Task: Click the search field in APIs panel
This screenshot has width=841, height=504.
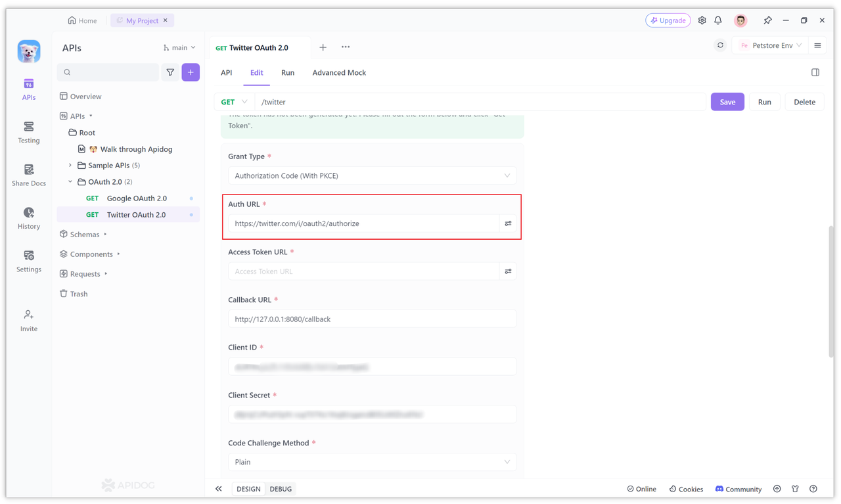Action: pyautogui.click(x=108, y=72)
